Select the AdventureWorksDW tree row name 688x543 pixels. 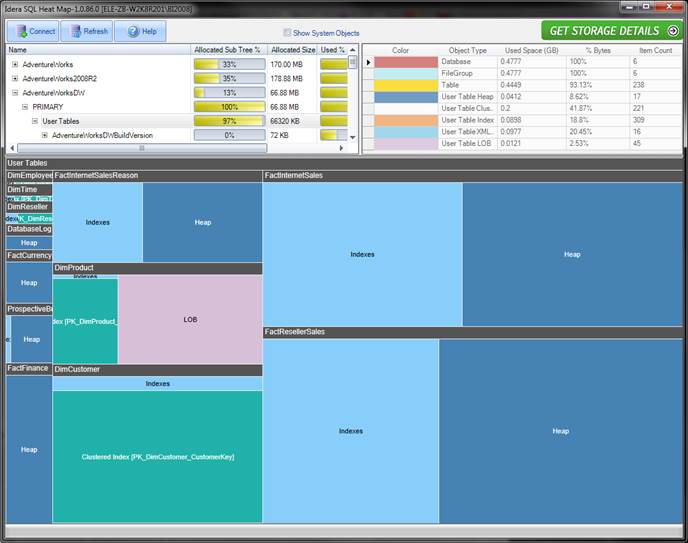coord(54,93)
